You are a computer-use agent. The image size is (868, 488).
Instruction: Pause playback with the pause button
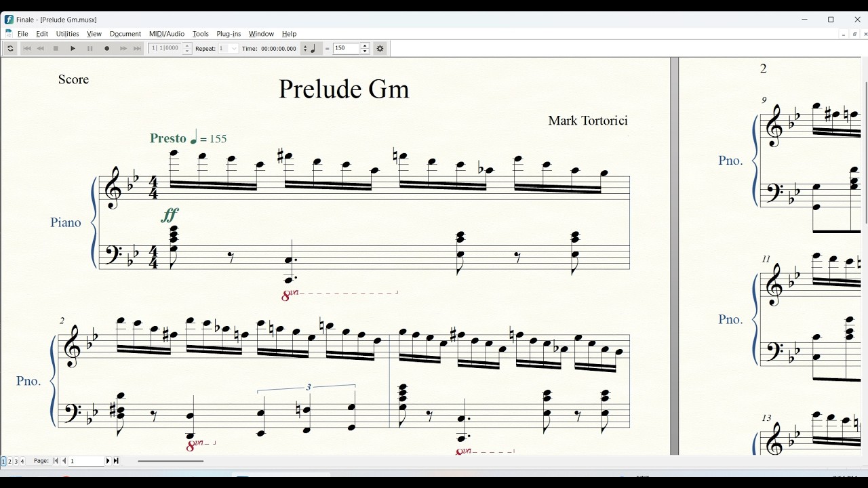(90, 49)
